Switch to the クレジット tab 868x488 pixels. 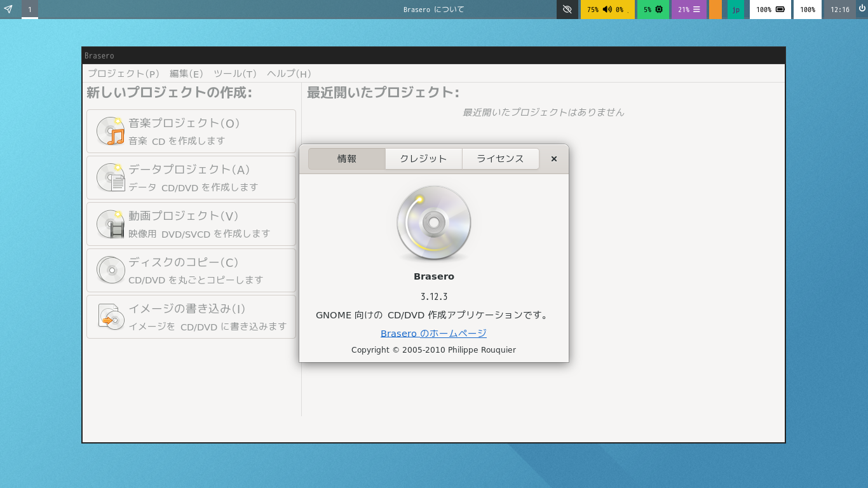point(424,159)
